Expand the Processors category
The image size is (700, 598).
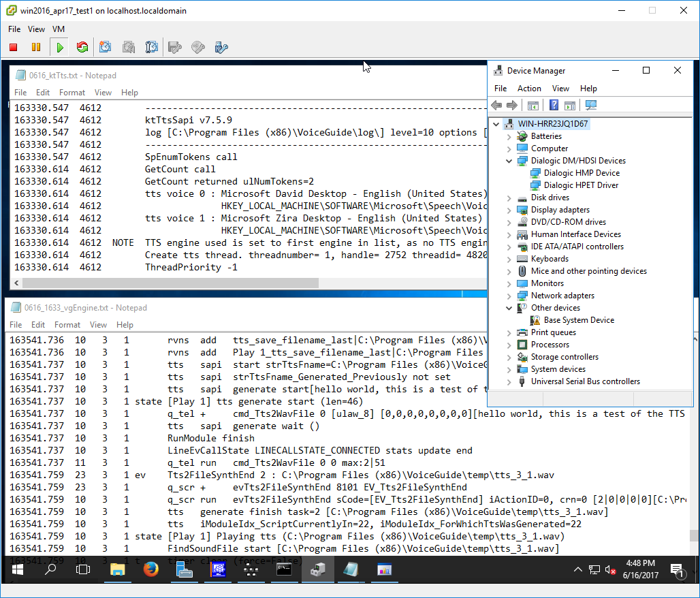click(509, 345)
